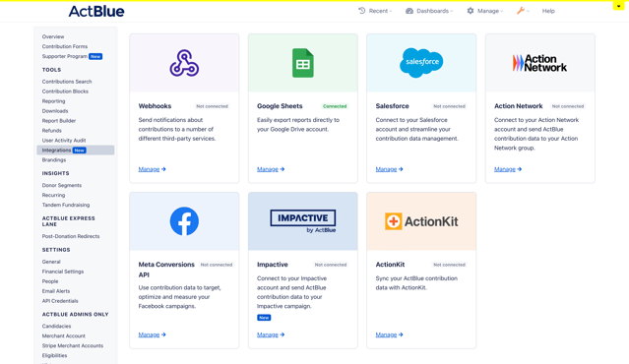Viewport: 629px width, 364px height.
Task: Open General settings
Action: pos(51,262)
